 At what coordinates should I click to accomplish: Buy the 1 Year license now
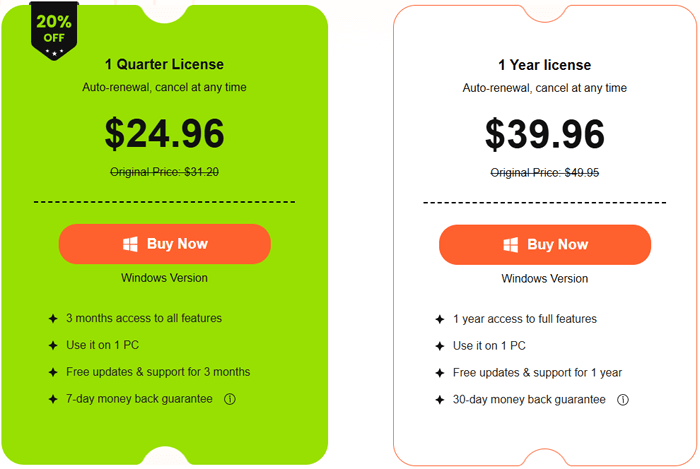(545, 244)
